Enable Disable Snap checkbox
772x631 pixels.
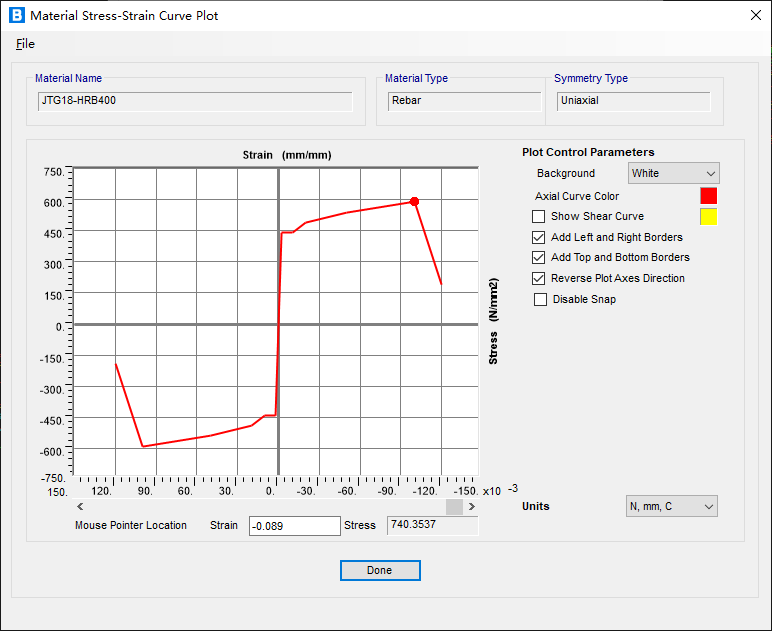540,299
